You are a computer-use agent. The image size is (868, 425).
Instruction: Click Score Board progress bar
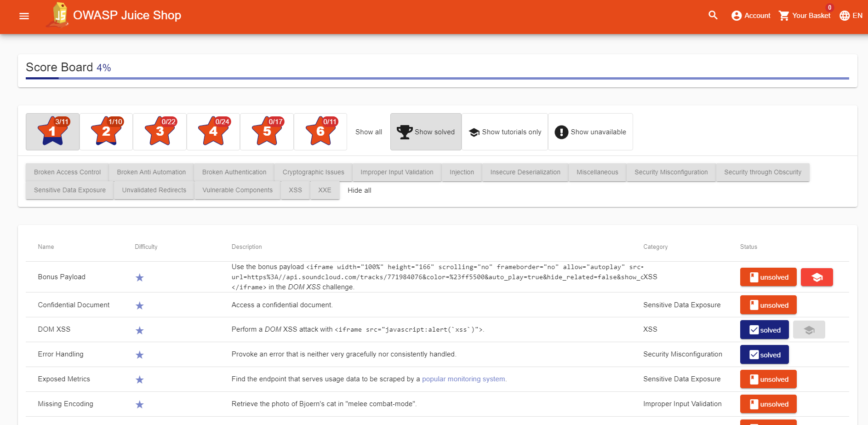[437, 78]
